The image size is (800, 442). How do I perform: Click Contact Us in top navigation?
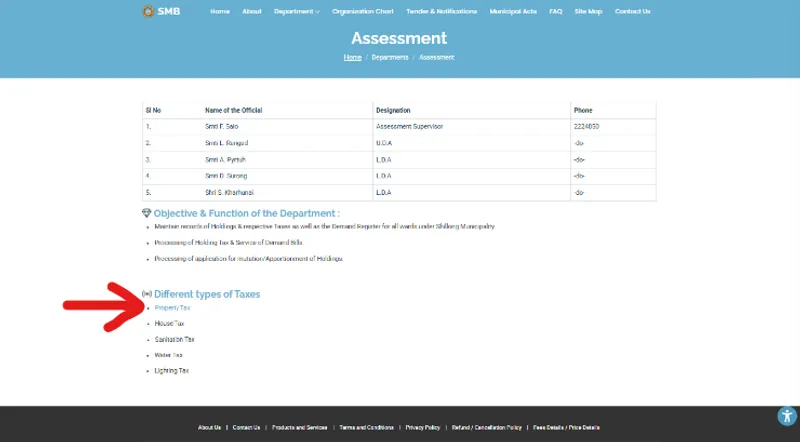click(x=633, y=11)
